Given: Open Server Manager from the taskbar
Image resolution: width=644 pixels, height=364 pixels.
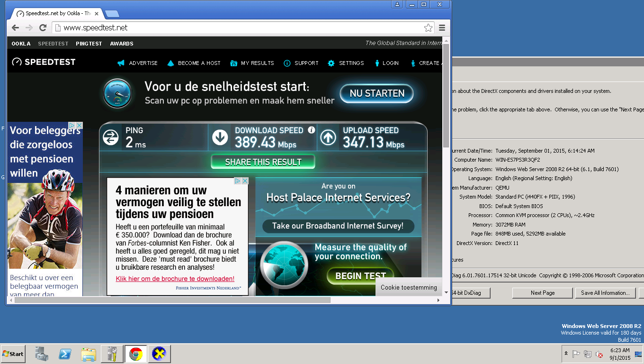Looking at the screenshot, I should click(x=42, y=354).
